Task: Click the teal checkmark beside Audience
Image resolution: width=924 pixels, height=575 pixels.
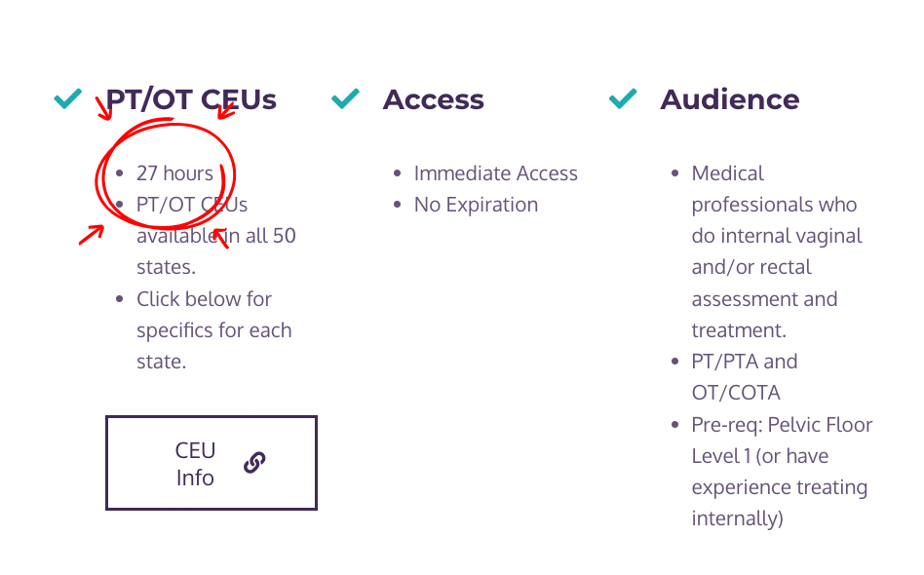Action: coord(623,98)
